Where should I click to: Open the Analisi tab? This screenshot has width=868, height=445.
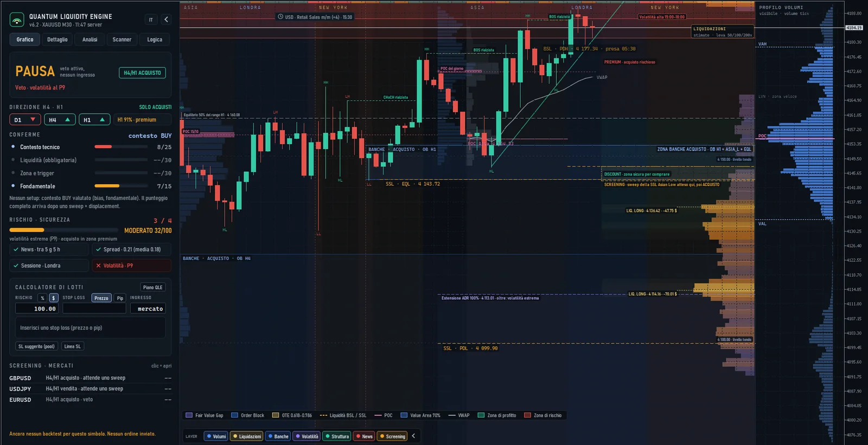(x=90, y=40)
